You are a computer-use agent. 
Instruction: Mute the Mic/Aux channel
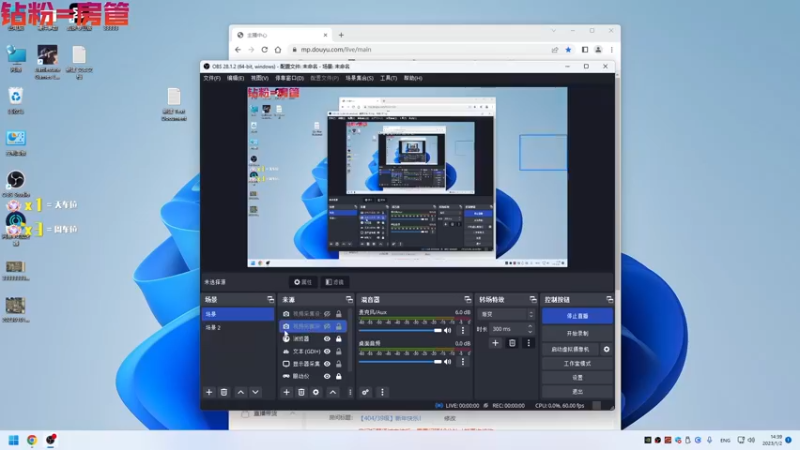point(447,330)
